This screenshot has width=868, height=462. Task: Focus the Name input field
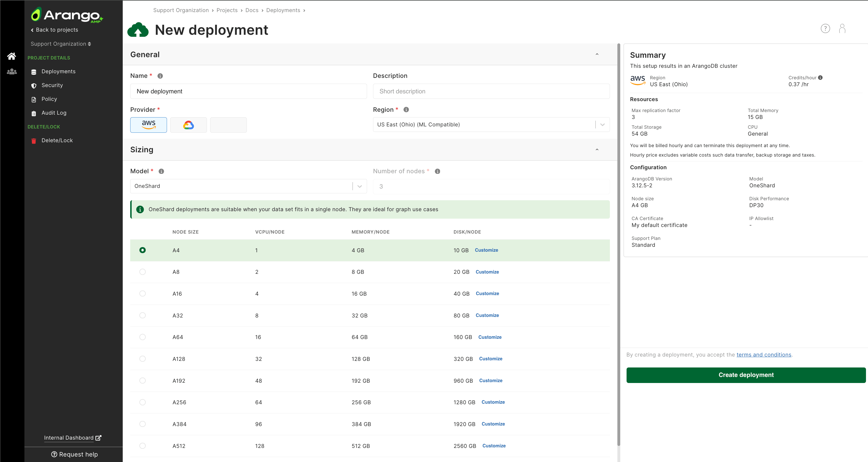[x=248, y=91]
